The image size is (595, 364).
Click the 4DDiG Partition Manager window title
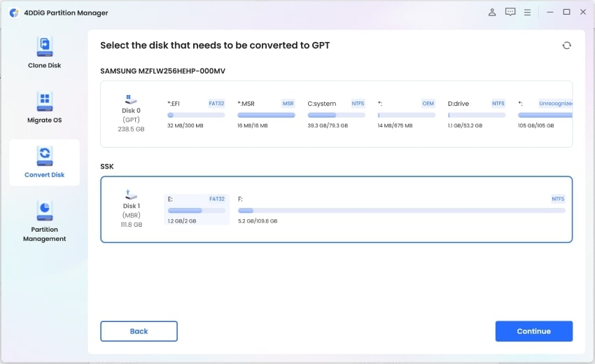66,13
